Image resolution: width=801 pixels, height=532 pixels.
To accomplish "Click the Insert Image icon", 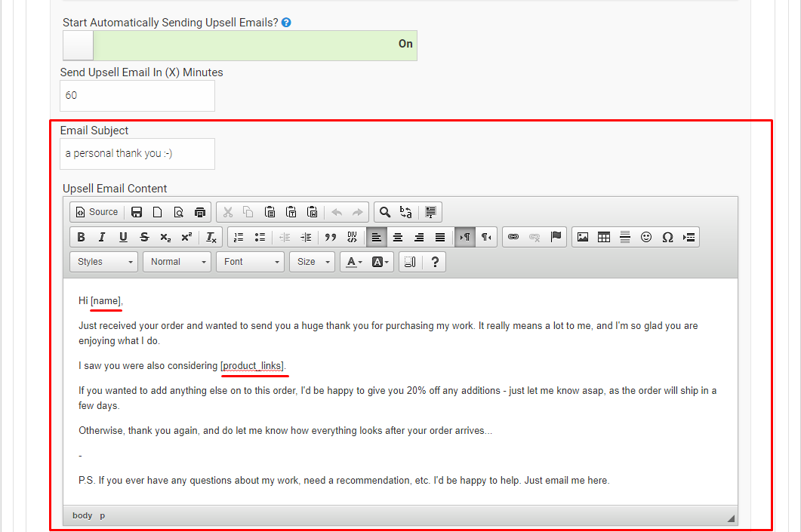I will pyautogui.click(x=583, y=237).
